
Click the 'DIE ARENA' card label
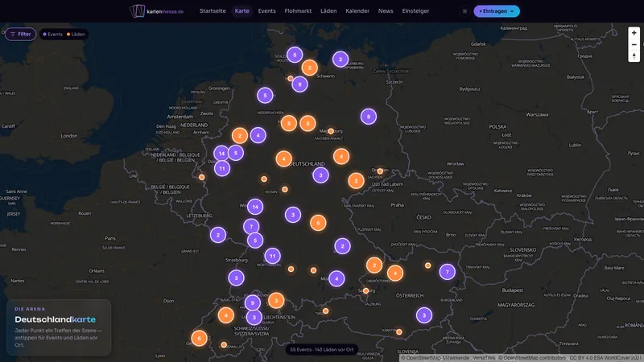coord(30,309)
